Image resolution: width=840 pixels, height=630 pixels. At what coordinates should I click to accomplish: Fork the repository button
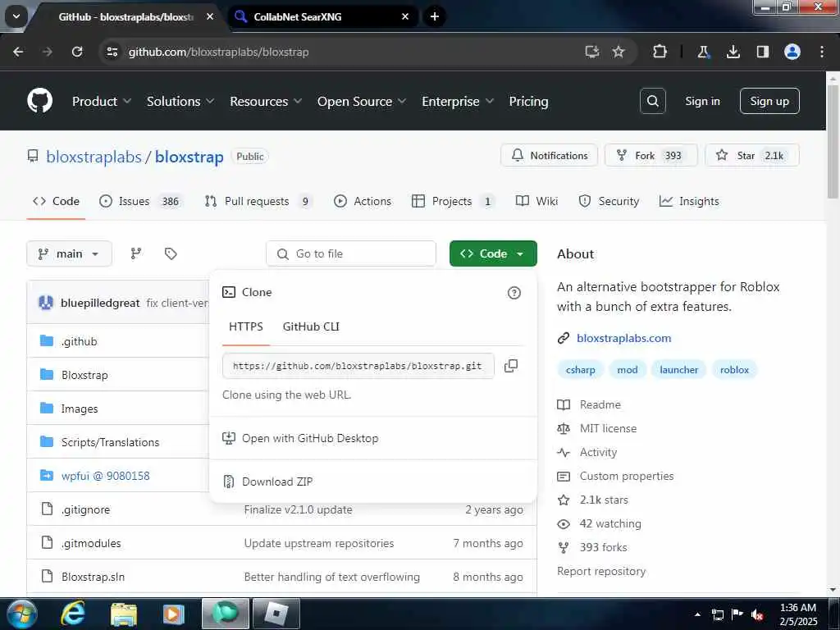click(x=651, y=155)
